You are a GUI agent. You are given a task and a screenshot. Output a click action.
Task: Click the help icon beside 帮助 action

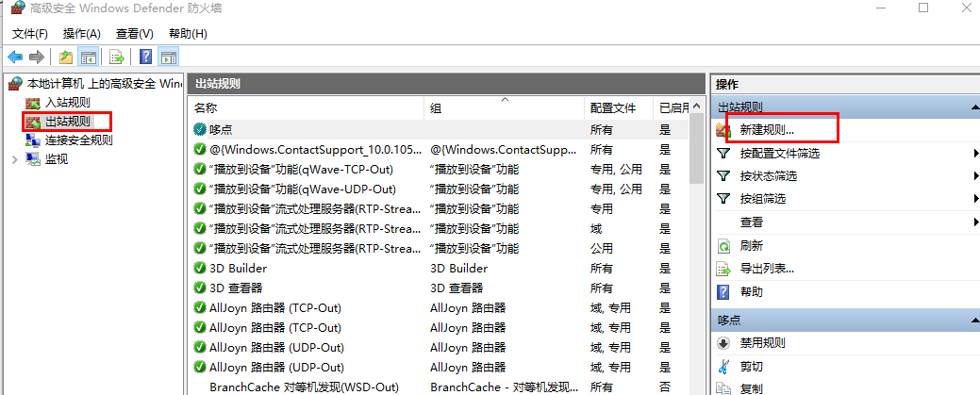723,292
